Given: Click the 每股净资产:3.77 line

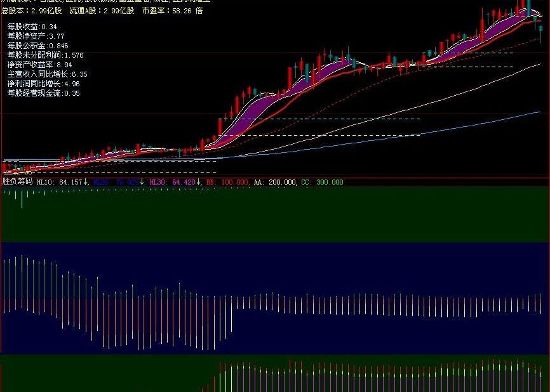Looking at the screenshot, I should 36,36.
